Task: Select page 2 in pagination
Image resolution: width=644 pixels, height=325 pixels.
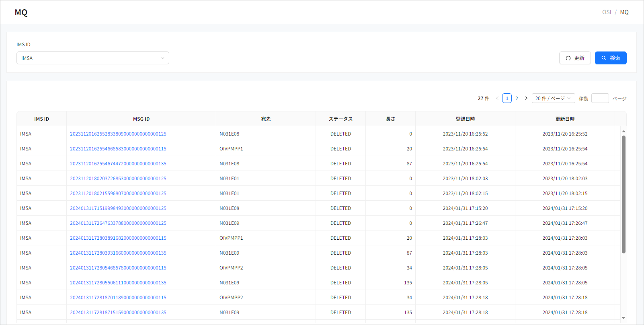Action: 517,98
